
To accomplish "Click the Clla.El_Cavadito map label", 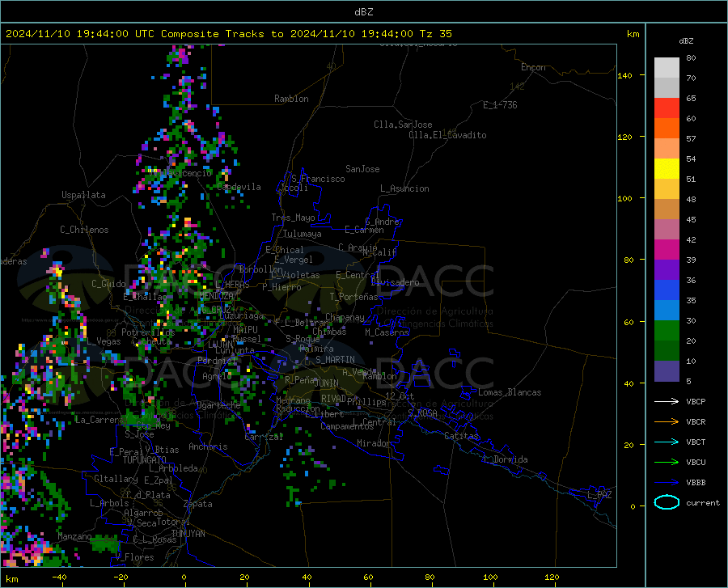I will pos(447,135).
